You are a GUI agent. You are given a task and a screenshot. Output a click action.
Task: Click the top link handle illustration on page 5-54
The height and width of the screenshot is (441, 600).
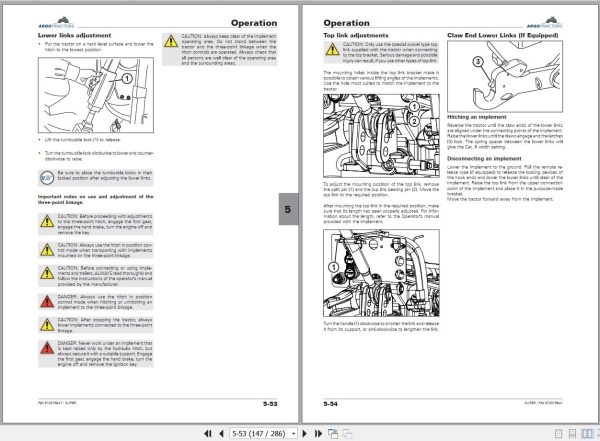pos(382,273)
